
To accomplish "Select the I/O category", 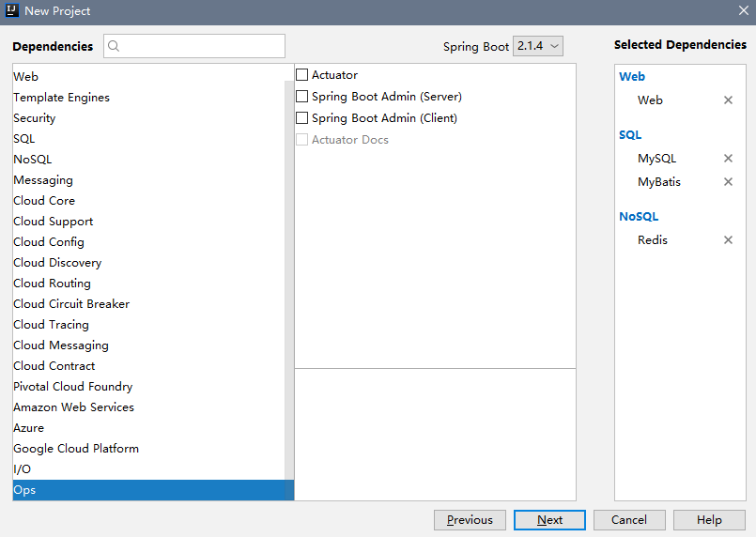I will tap(149, 469).
